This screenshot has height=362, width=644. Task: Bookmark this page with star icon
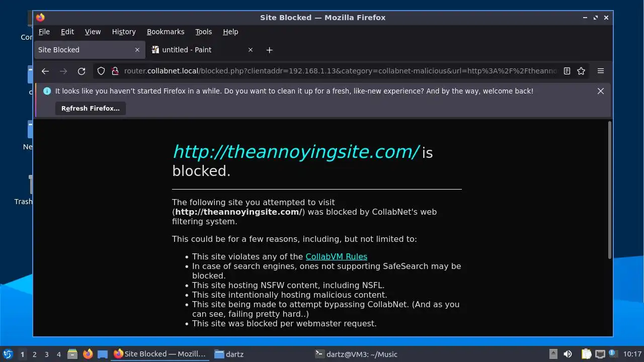tap(581, 71)
